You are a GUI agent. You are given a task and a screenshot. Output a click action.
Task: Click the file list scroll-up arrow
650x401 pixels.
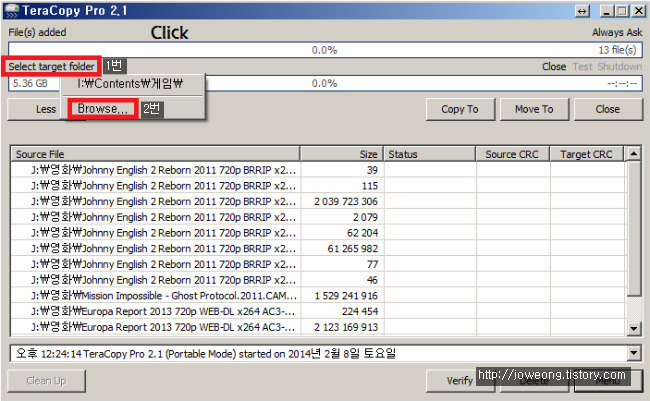click(x=634, y=154)
